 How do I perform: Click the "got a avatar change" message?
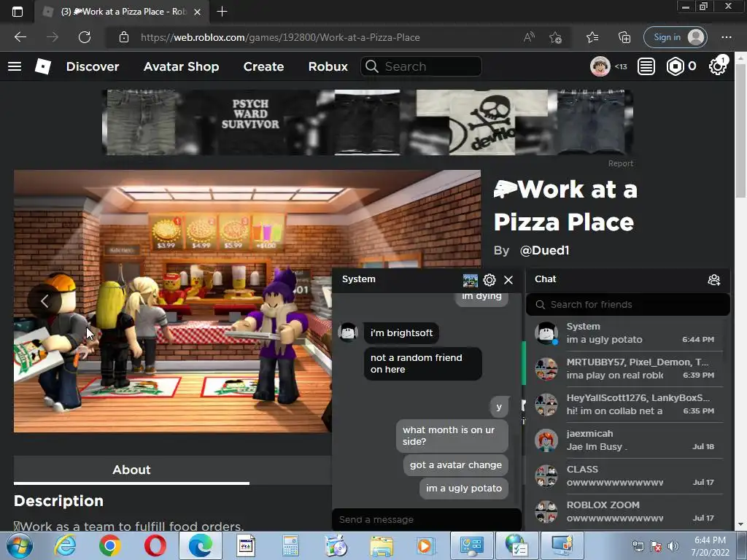(455, 465)
